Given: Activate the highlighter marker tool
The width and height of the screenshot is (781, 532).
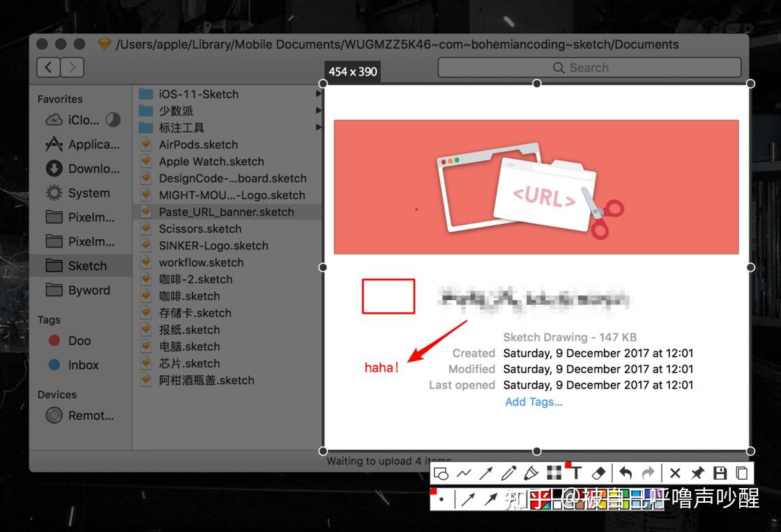Looking at the screenshot, I should [x=530, y=473].
